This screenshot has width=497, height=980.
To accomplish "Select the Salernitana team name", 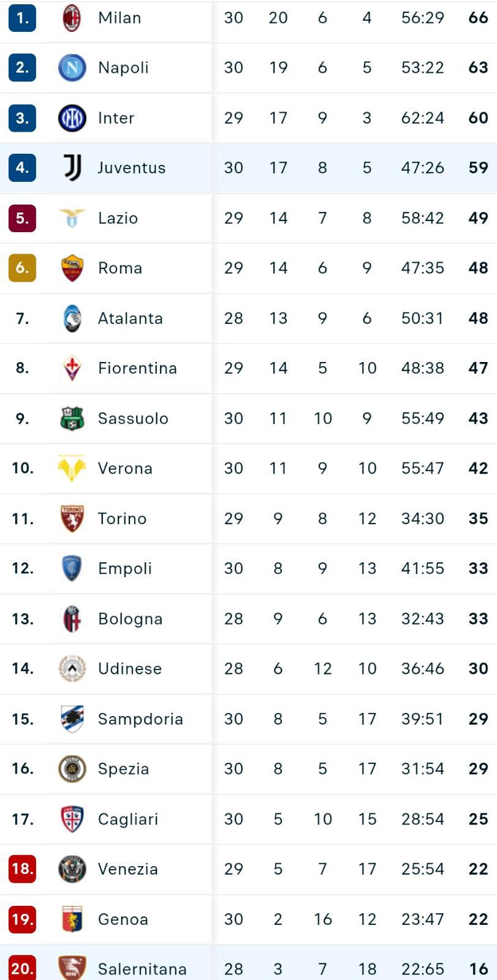I will tap(142, 969).
